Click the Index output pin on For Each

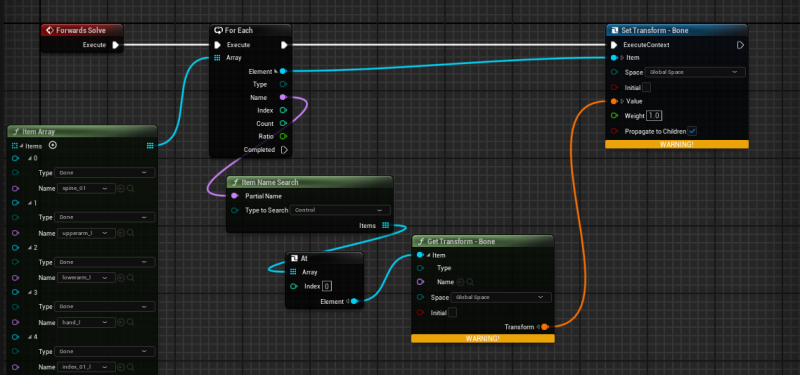[x=283, y=110]
